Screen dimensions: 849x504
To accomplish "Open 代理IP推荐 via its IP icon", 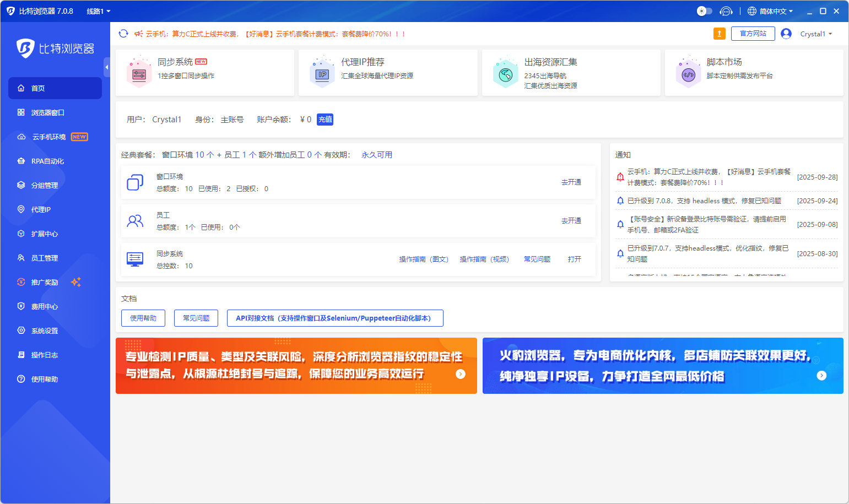I will click(322, 74).
